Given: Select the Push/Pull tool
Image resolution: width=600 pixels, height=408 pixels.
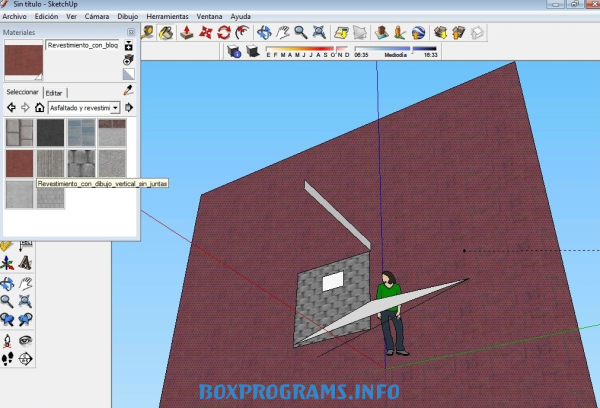Looking at the screenshot, I should click(x=187, y=33).
